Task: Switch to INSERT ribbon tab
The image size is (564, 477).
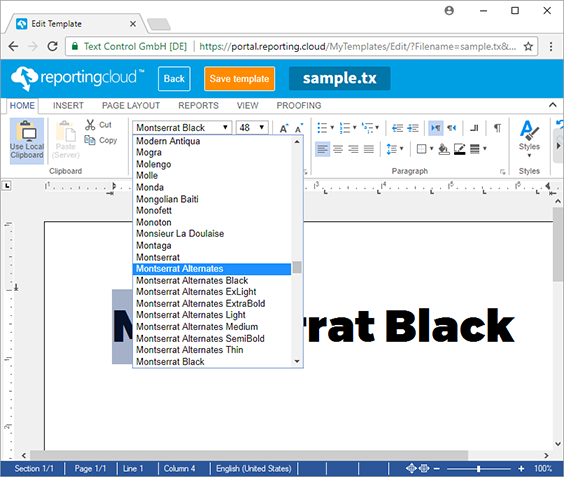Action: coord(68,105)
